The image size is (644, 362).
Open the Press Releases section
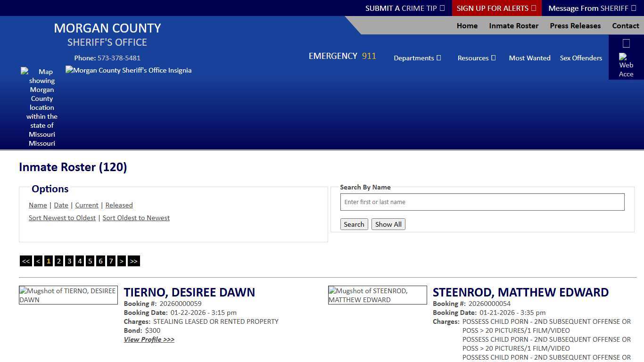click(x=575, y=25)
